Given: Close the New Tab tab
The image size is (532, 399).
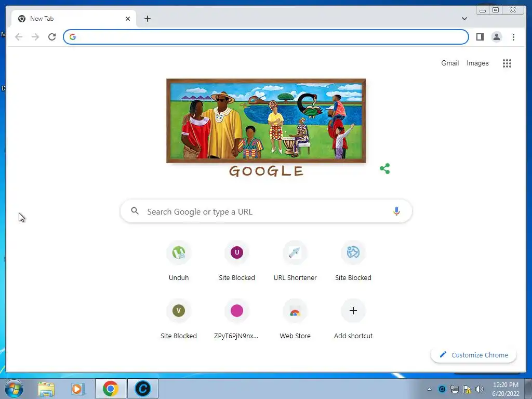Looking at the screenshot, I should (x=128, y=19).
